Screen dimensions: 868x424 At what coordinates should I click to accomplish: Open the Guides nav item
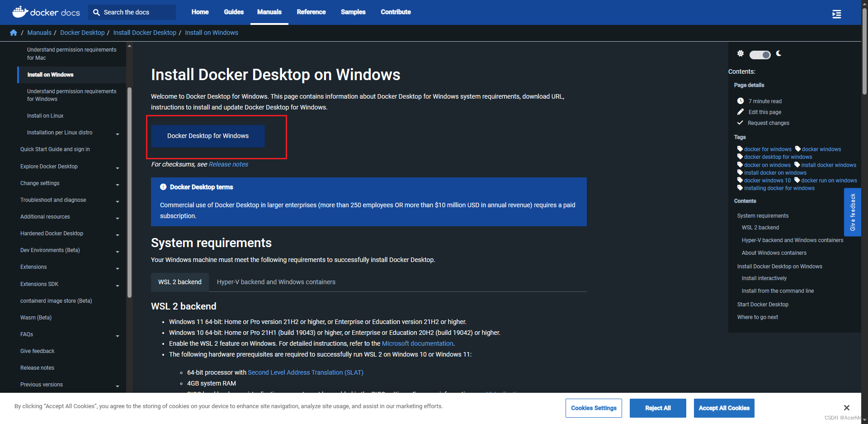click(234, 12)
